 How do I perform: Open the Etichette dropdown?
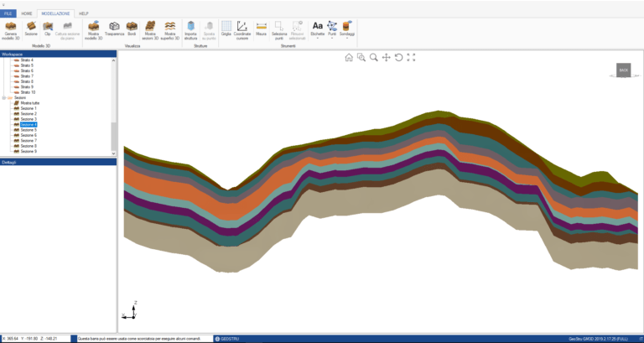(317, 29)
